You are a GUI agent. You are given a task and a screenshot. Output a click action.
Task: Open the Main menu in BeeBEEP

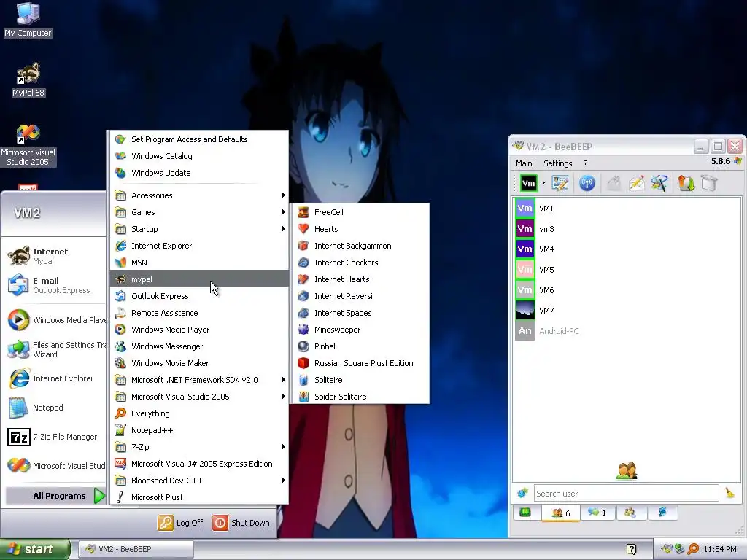[x=524, y=163]
